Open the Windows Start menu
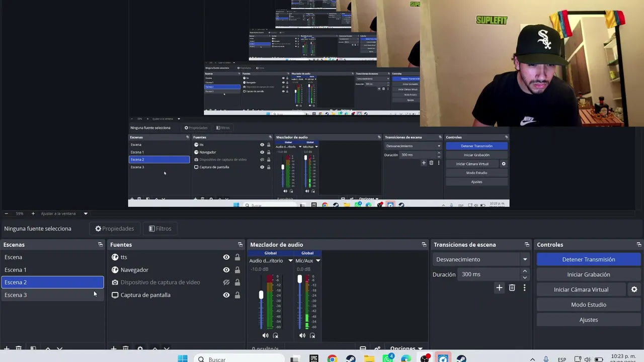644x362 pixels. [183, 358]
